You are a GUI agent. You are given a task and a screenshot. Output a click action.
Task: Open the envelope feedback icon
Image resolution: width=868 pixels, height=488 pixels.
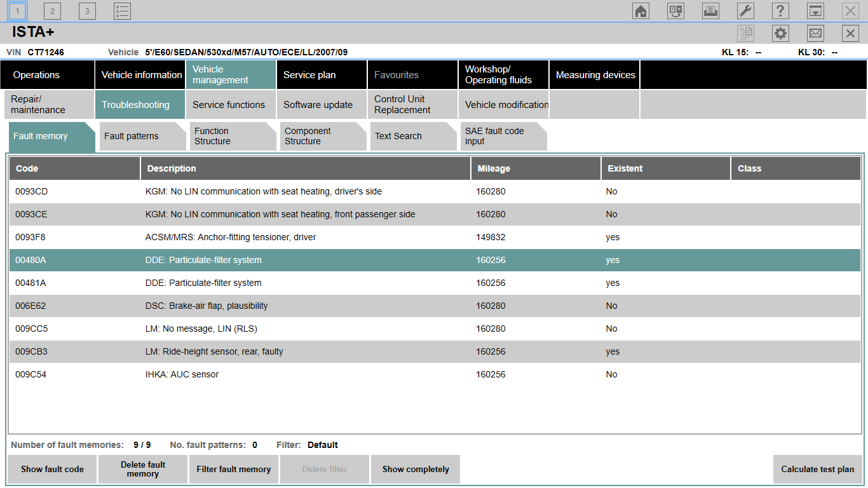pos(815,34)
